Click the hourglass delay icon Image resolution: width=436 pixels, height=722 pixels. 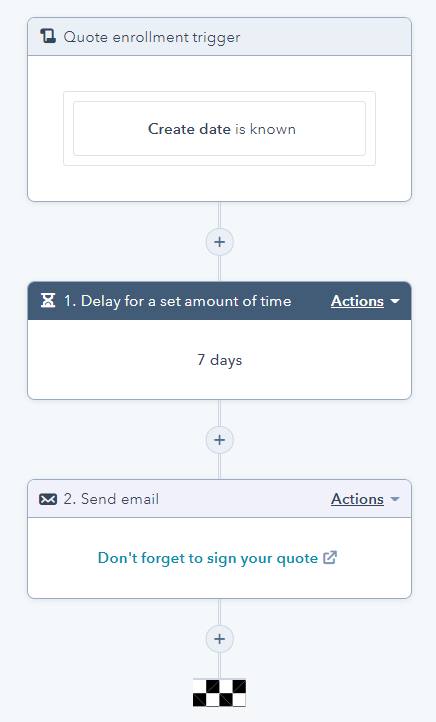(48, 301)
